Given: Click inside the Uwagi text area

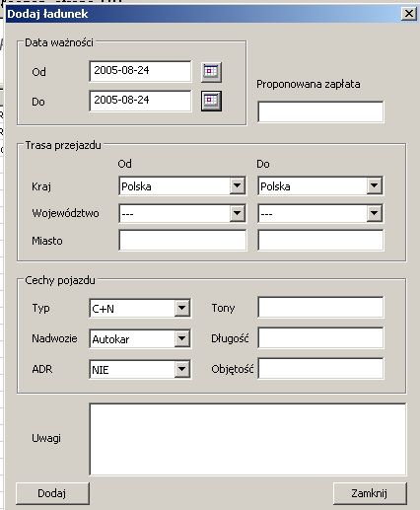Looking at the screenshot, I should (x=247, y=439).
